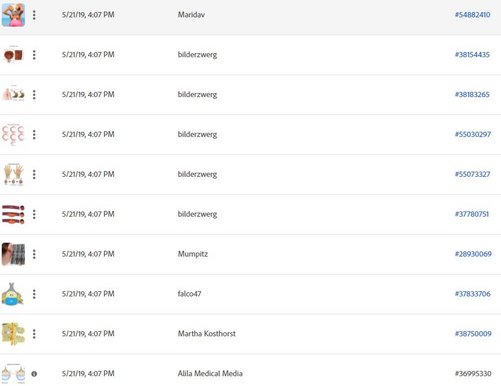This screenshot has width=501, height=386.
Task: Click the Alila Medical Media author name
Action: pos(210,374)
